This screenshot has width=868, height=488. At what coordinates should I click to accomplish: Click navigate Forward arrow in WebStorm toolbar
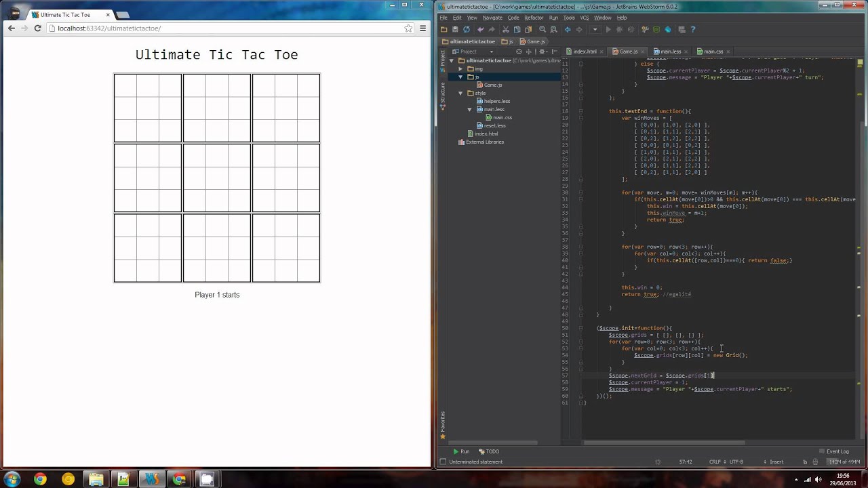(x=579, y=29)
